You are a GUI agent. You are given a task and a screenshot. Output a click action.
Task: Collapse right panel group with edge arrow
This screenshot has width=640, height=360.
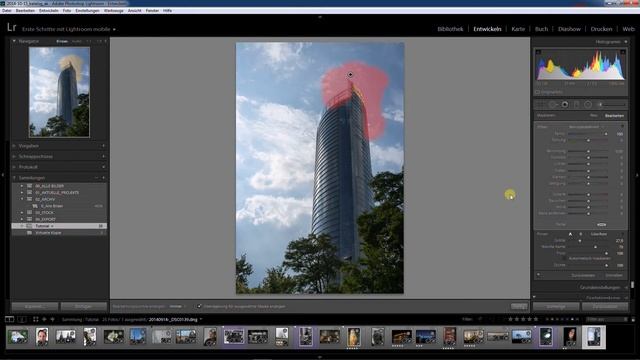coord(637,175)
